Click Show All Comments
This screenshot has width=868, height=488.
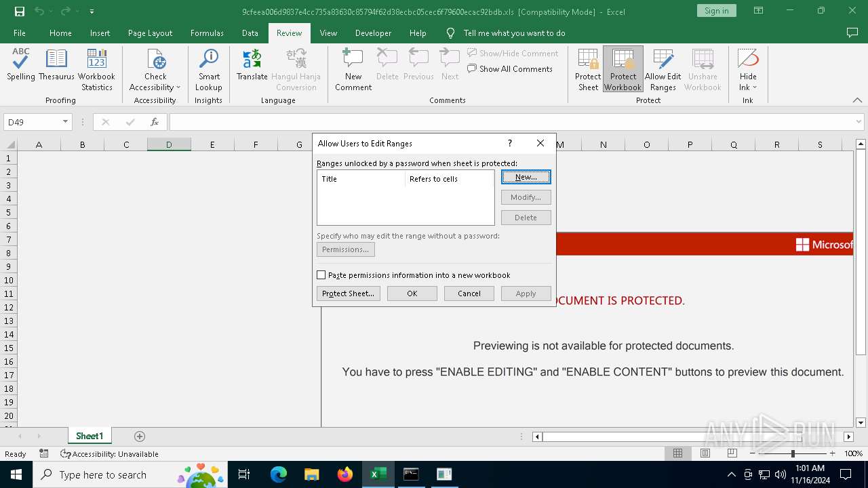tap(510, 69)
